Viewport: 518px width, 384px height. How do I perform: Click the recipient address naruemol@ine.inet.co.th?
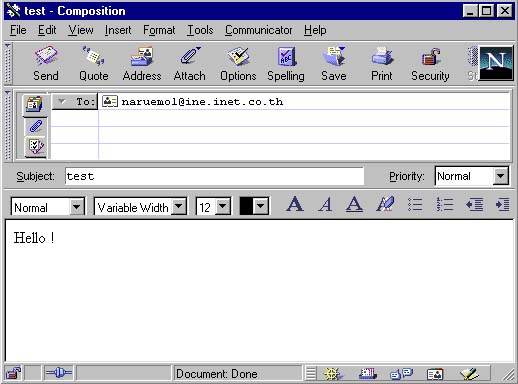(202, 101)
